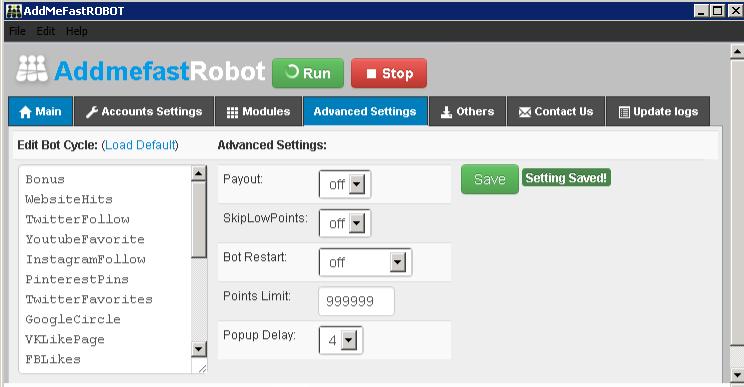This screenshot has width=744, height=387.
Task: Start the bot with the Run button
Action: 308,73
